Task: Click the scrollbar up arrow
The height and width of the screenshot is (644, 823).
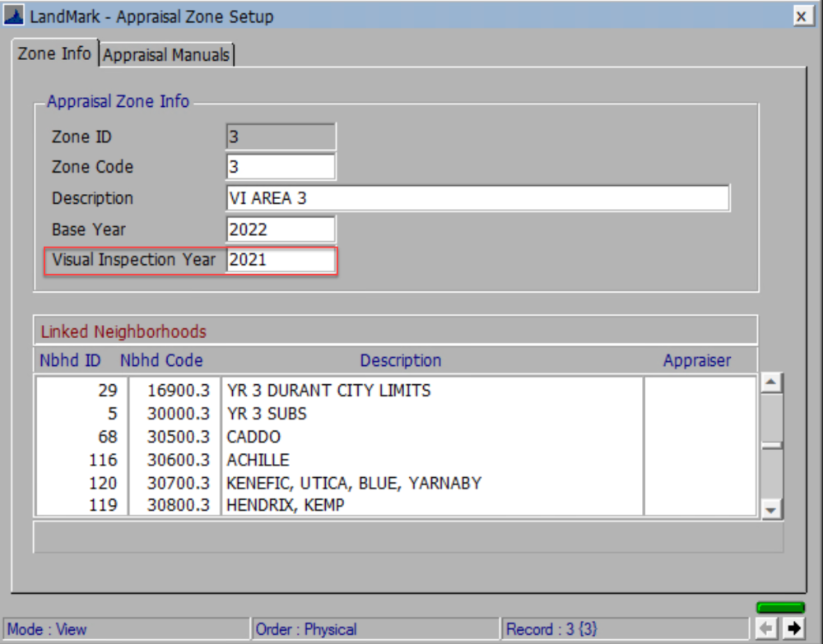Action: [771, 381]
